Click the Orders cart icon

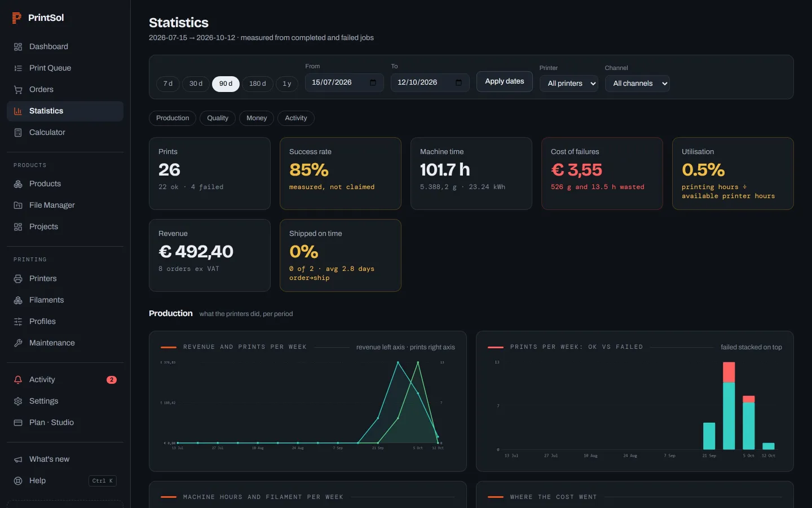pos(18,90)
